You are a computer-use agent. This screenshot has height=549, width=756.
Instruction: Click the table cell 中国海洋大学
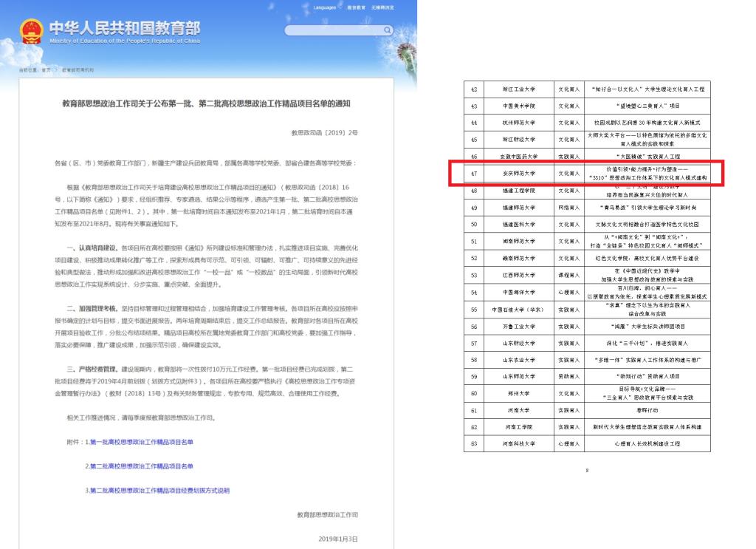(519, 293)
